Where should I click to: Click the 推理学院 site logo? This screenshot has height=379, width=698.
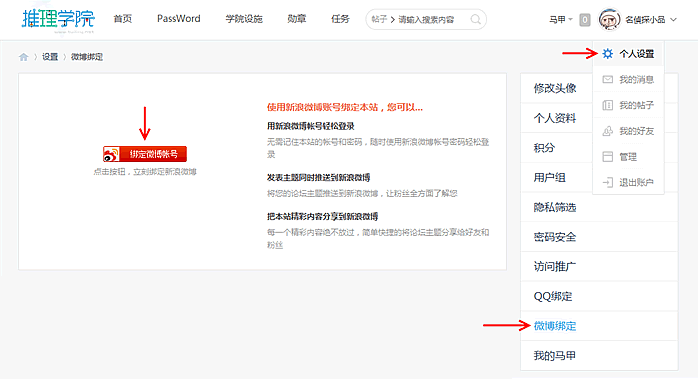[58, 20]
